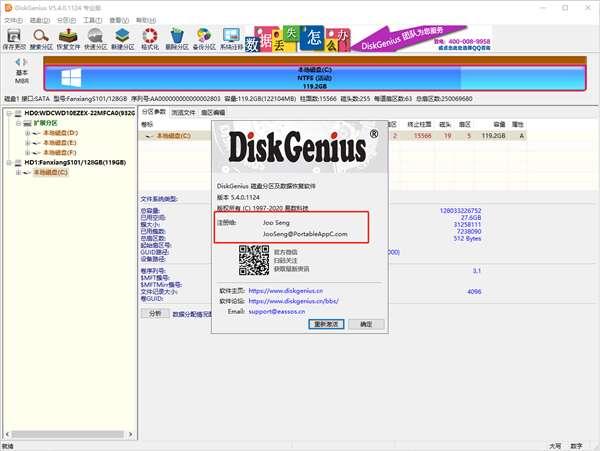Click the 27.6GB used space value
The image size is (600, 451).
pos(471,218)
